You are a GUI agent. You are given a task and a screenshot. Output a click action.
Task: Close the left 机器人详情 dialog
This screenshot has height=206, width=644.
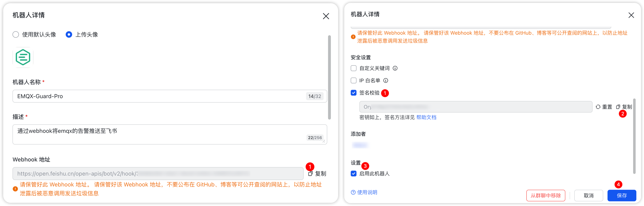click(x=326, y=16)
